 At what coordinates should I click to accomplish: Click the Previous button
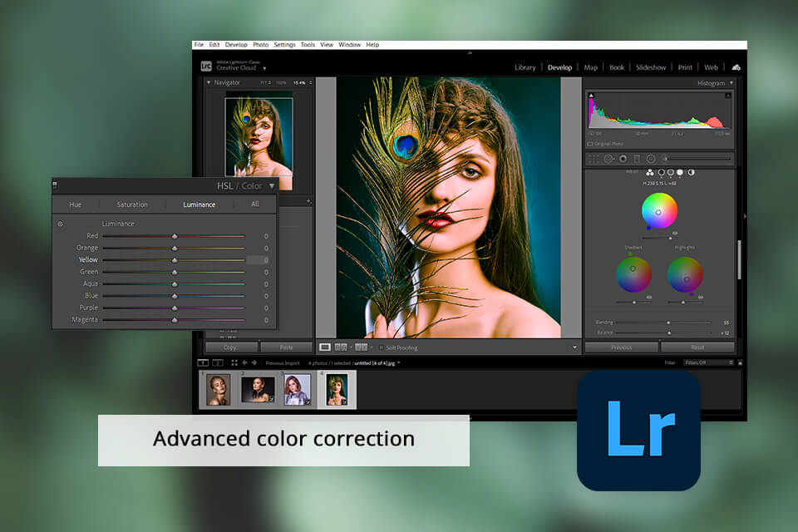622,347
